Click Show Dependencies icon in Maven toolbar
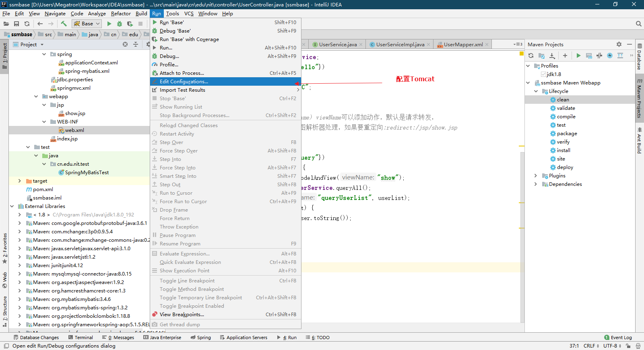Viewport: 644px width, 350px height. (x=620, y=56)
